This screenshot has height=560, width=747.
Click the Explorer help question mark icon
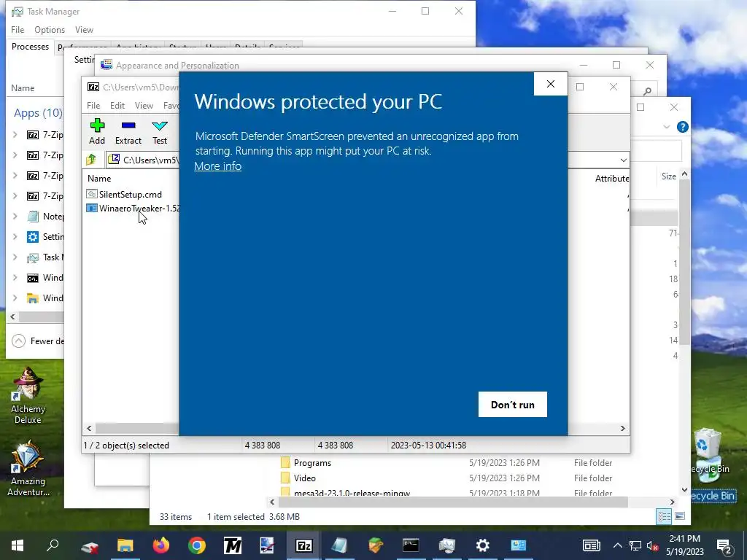tap(682, 127)
